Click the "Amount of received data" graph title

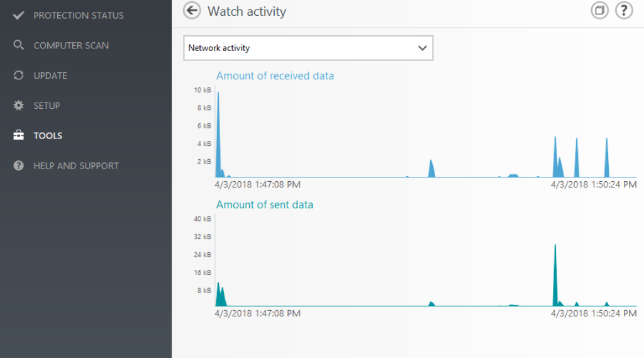(275, 76)
